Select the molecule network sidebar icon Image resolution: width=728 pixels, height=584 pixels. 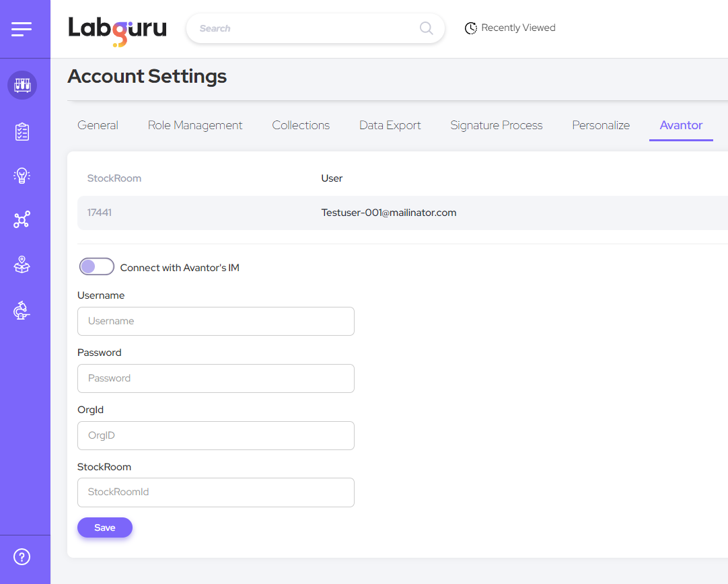click(x=22, y=219)
